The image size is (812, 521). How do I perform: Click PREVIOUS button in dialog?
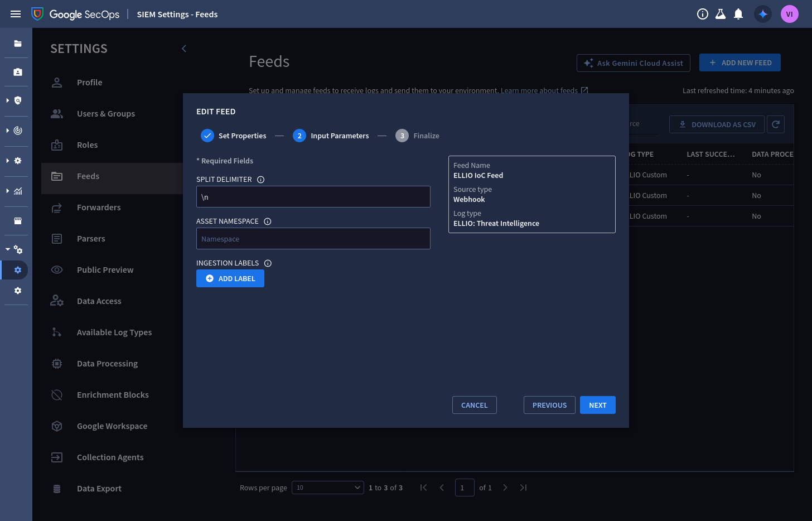point(549,405)
